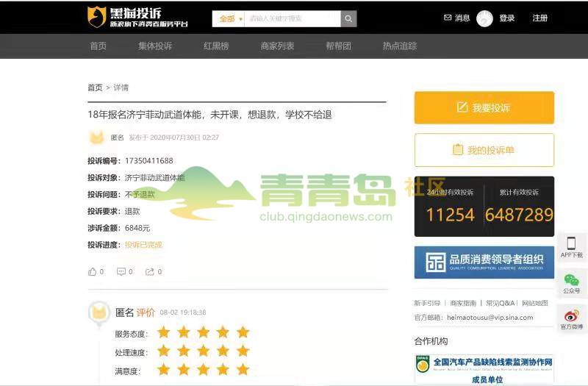Open complaint target 济宁菲动武道体能 link
The width and height of the screenshot is (588, 386).
[154, 177]
